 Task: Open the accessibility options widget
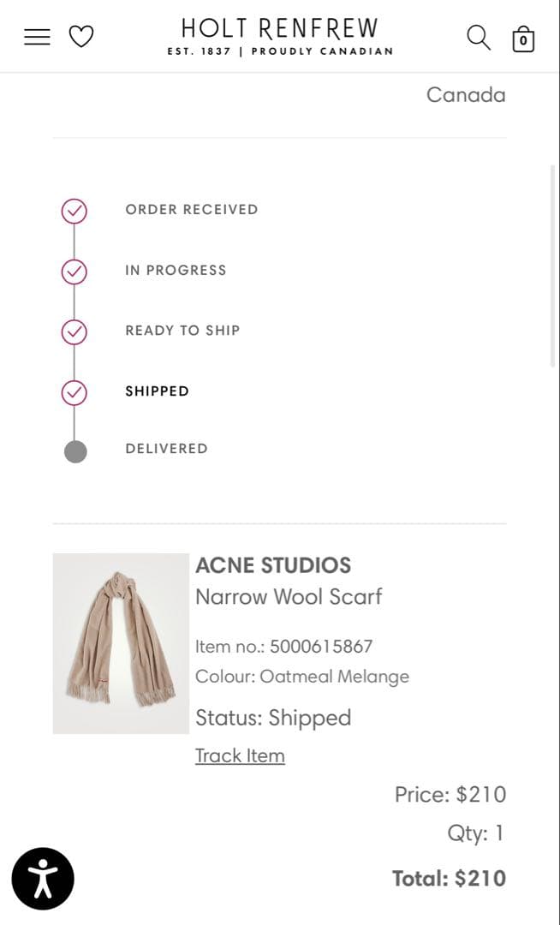[x=43, y=879]
